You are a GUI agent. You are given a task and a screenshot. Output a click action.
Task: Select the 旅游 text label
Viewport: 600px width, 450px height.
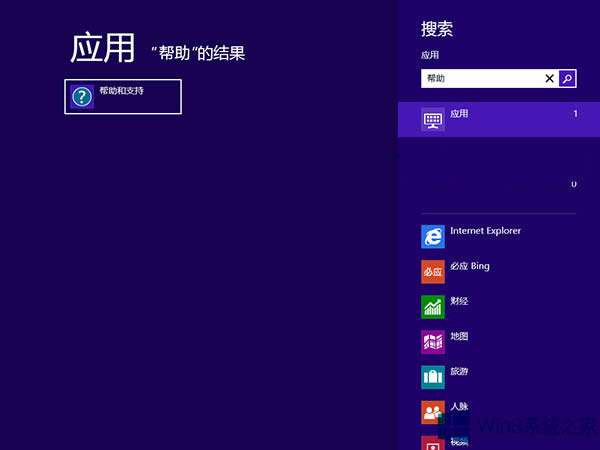459,371
